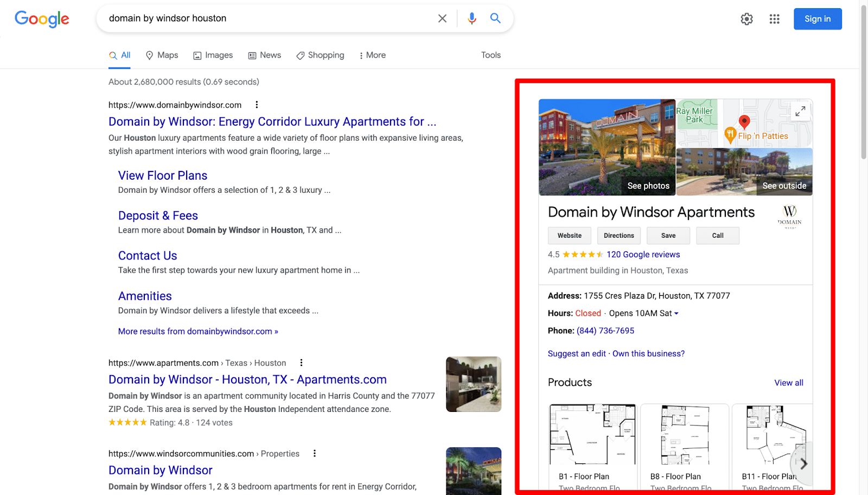Open the B11 - Floor Plan product card
The height and width of the screenshot is (495, 868).
click(773, 448)
